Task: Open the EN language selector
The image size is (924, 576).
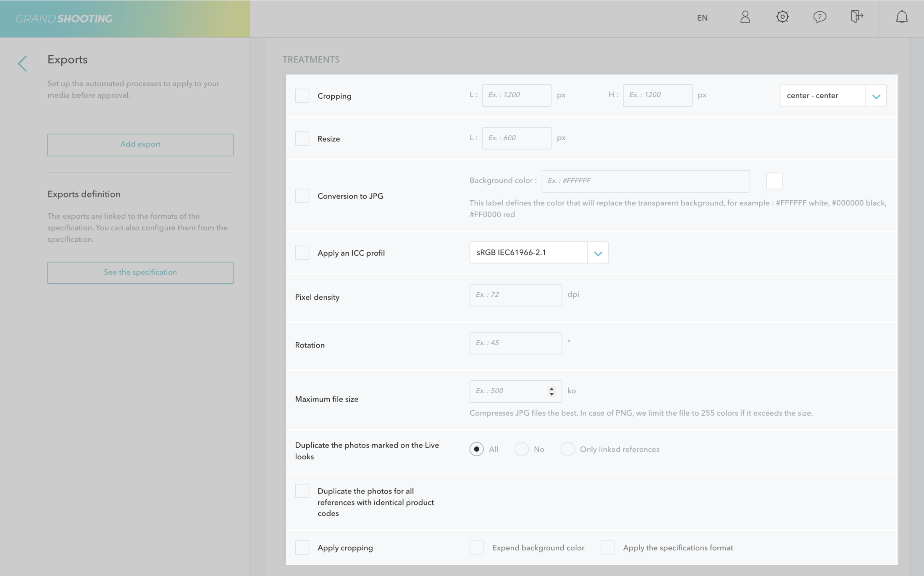Action: [x=702, y=18]
